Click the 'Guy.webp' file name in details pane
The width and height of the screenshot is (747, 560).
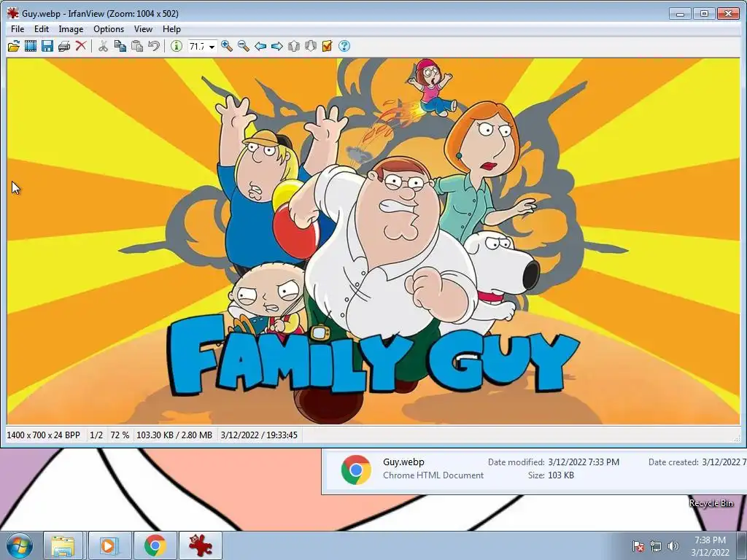(403, 462)
